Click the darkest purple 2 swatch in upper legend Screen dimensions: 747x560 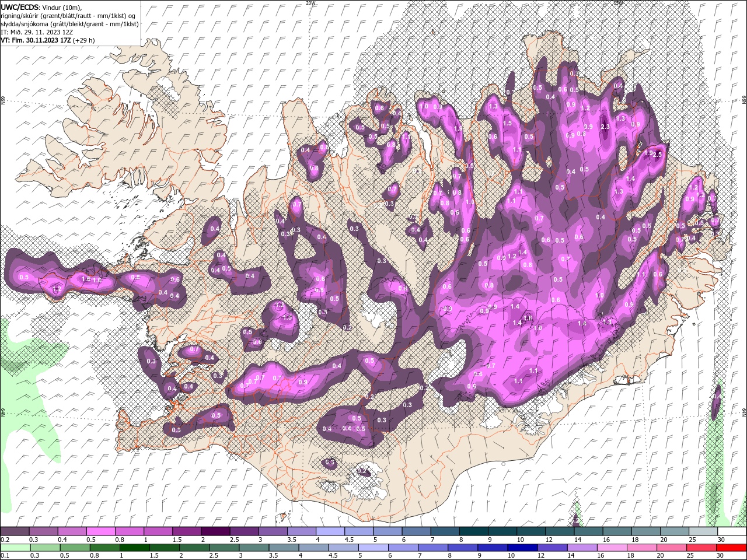pos(215,531)
